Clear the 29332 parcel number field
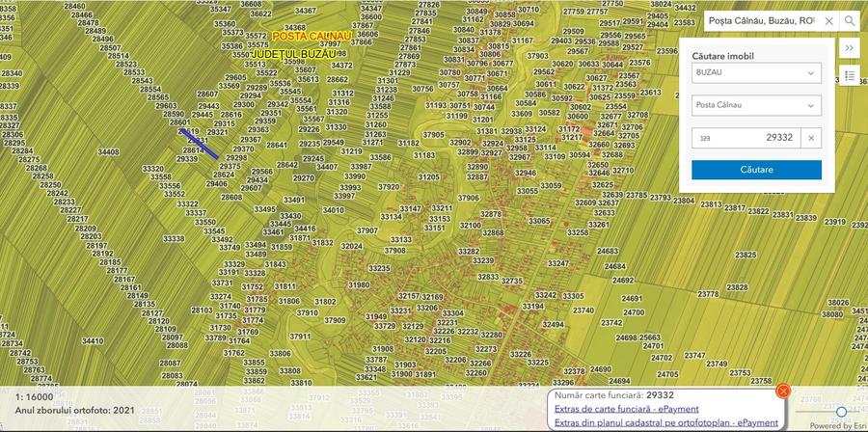868x432 pixels. pyautogui.click(x=811, y=138)
